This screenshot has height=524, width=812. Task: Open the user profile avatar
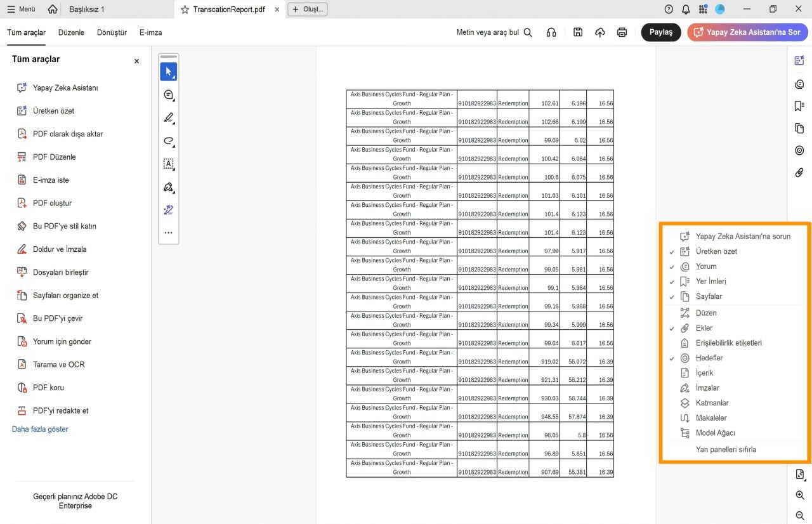point(720,10)
